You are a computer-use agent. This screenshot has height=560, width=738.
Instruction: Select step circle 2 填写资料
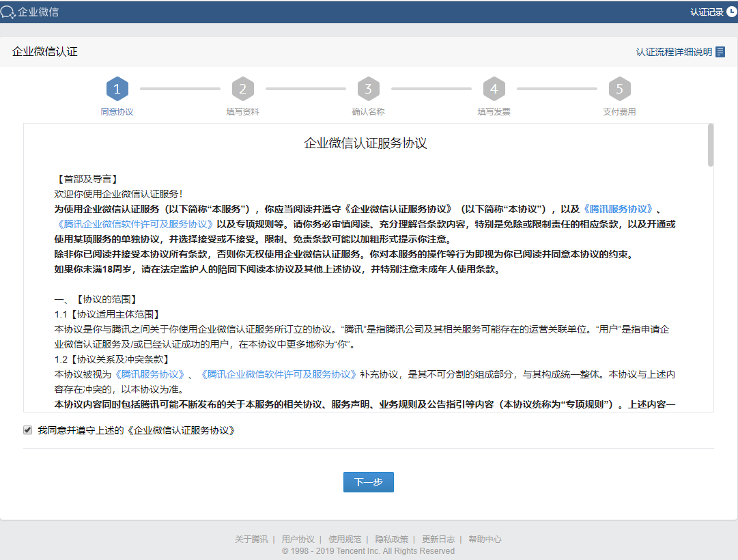click(243, 87)
